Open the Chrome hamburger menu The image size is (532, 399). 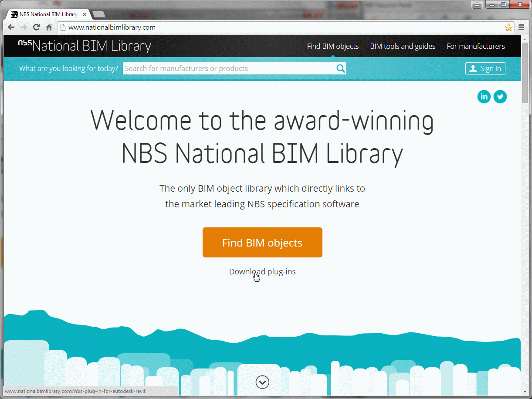522,27
